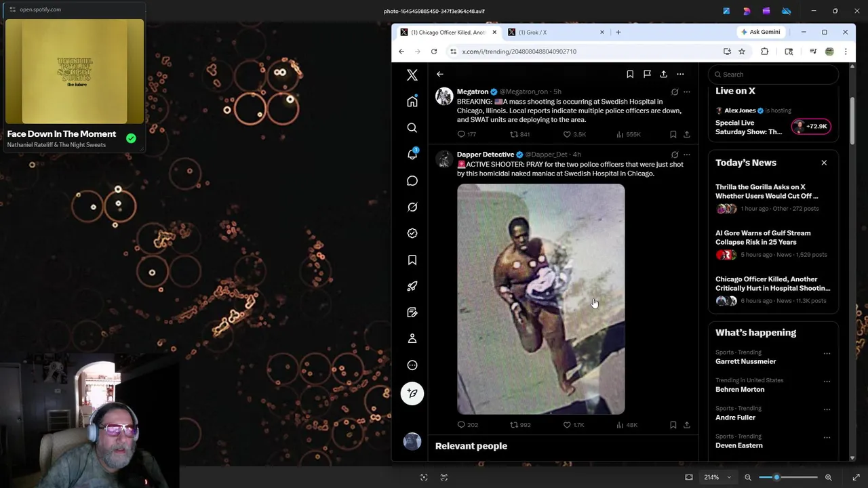Reload the browser page
Image resolution: width=868 pixels, height=488 pixels.
tap(434, 52)
